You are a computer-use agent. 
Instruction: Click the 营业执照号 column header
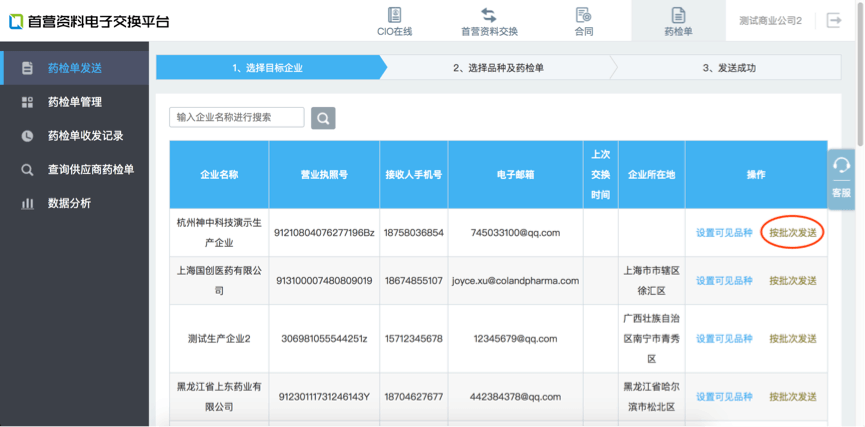[x=324, y=175]
